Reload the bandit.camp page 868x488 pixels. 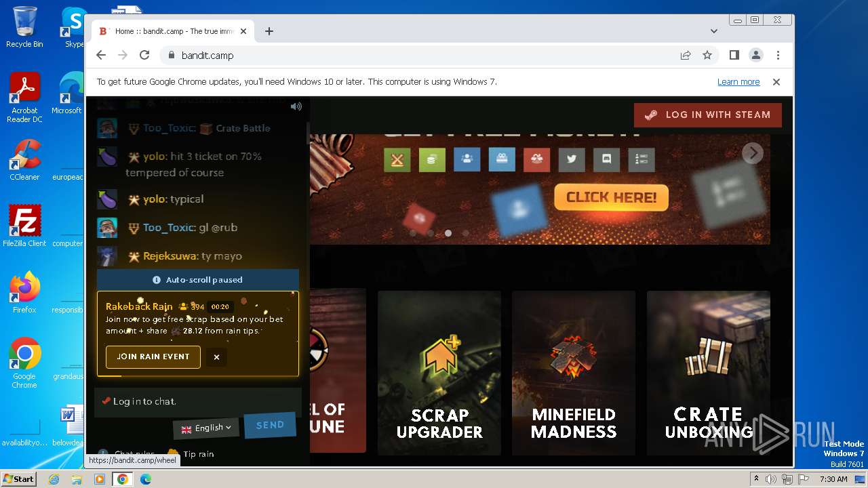tap(144, 56)
